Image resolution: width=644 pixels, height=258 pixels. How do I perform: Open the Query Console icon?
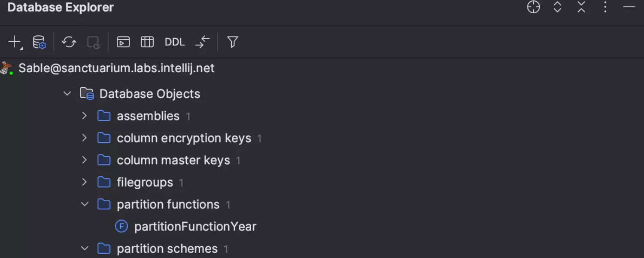tap(123, 42)
